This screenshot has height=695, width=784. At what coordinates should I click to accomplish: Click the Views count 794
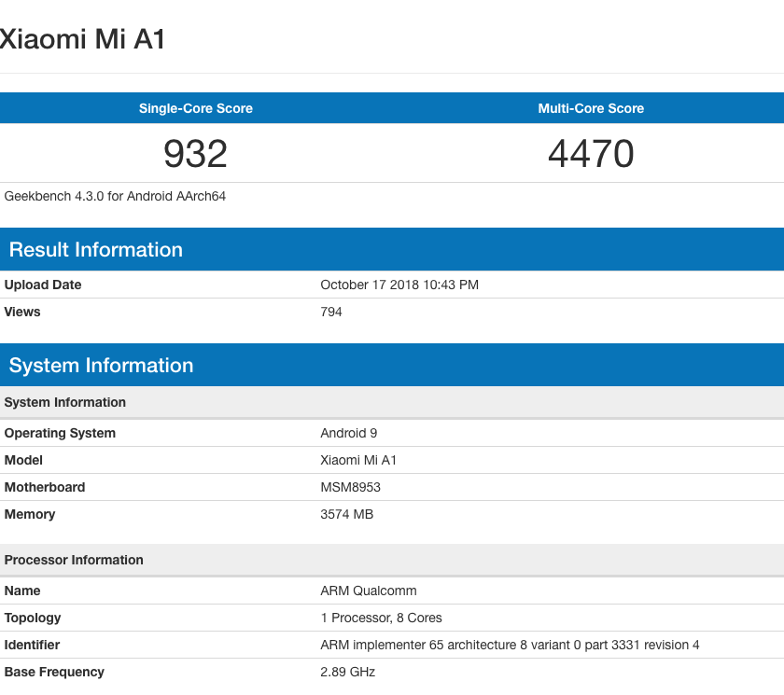tap(331, 312)
